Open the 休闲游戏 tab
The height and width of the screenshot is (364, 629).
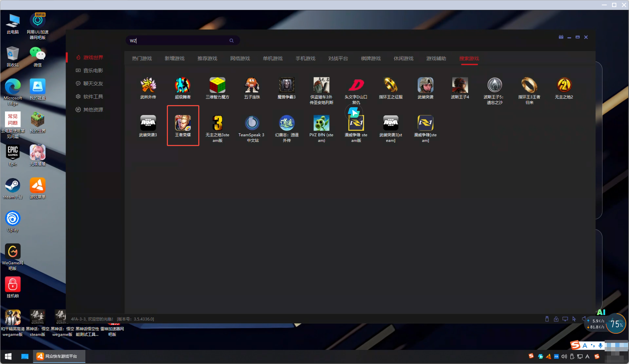tap(404, 59)
